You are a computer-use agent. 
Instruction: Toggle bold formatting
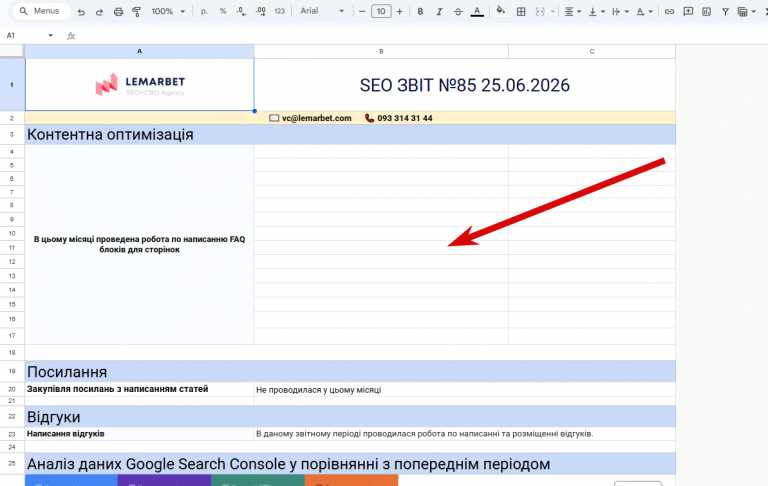(420, 11)
